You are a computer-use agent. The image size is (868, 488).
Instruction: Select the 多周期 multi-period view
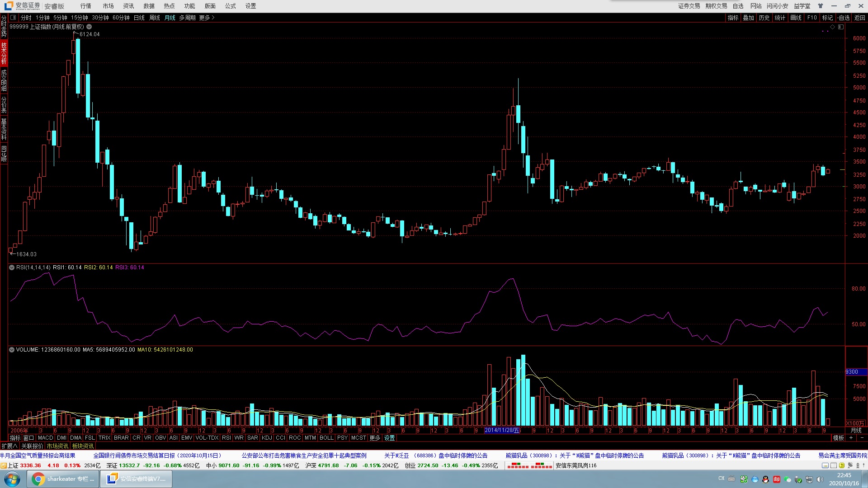click(x=187, y=18)
